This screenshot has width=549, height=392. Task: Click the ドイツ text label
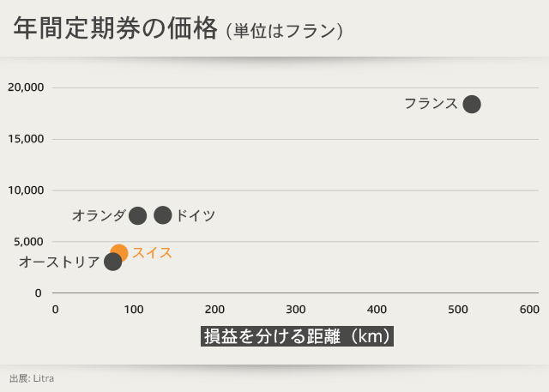[x=196, y=215]
